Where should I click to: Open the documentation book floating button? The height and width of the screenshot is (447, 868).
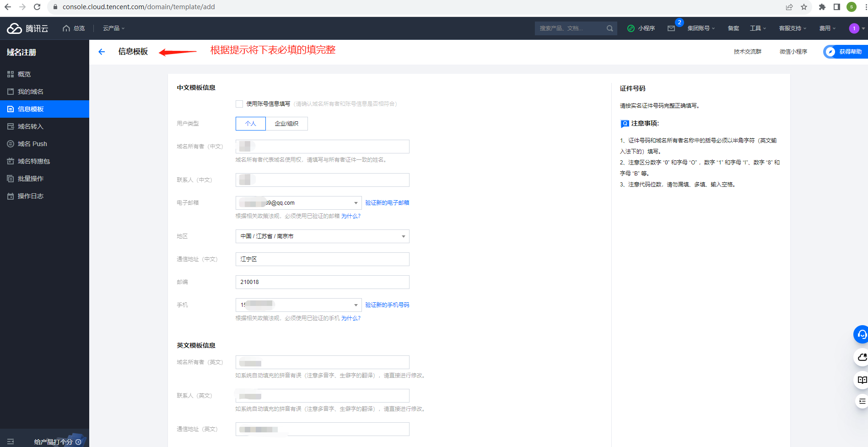[x=862, y=380]
